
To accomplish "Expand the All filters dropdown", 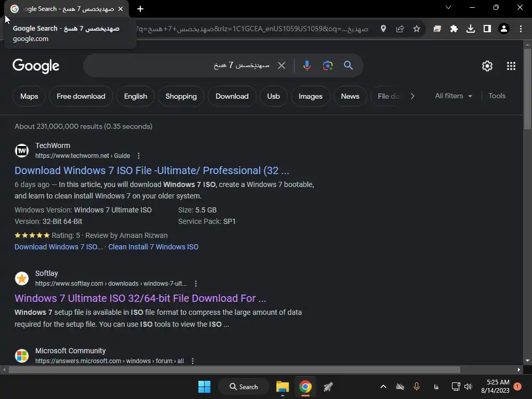I will click(454, 96).
